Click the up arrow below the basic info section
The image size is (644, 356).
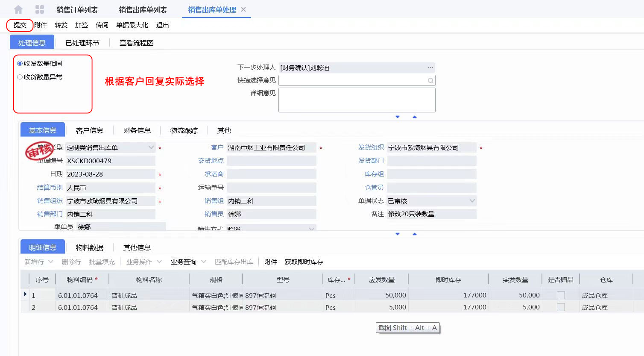tap(414, 234)
